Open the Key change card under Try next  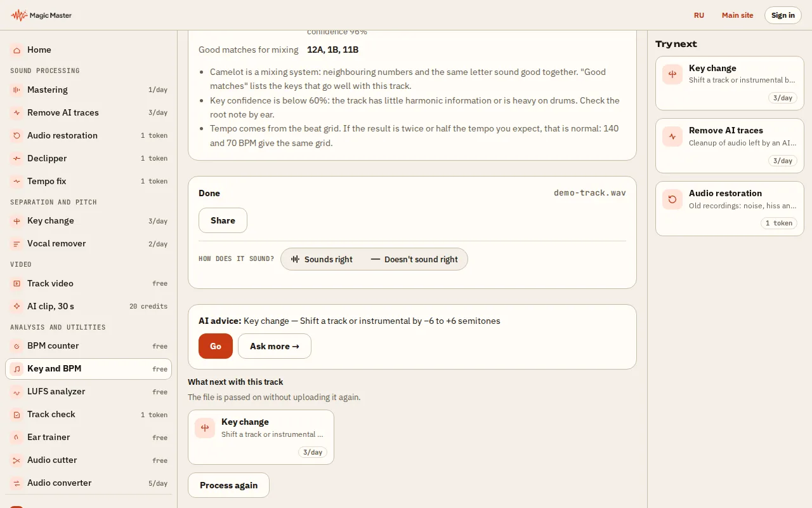(730, 83)
